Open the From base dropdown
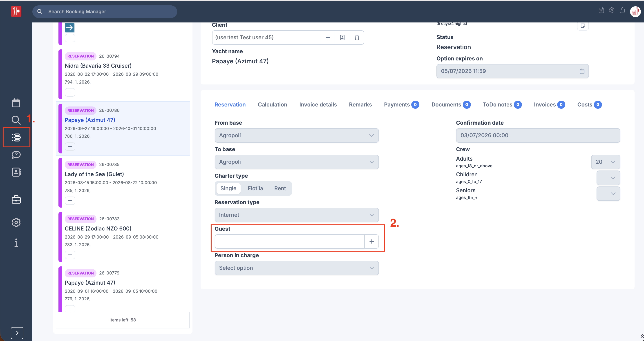The width and height of the screenshot is (644, 341). tap(297, 135)
